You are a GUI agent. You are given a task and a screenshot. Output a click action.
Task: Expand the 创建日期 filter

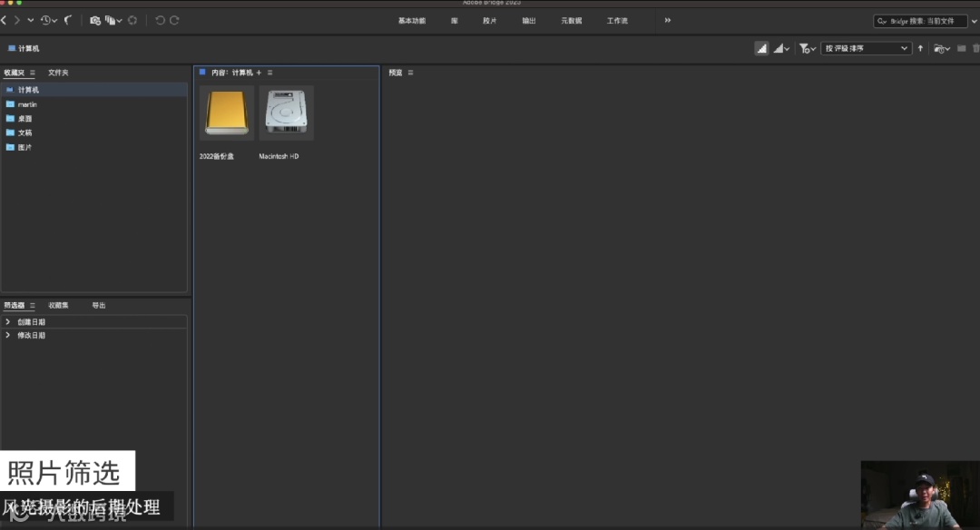(7, 322)
